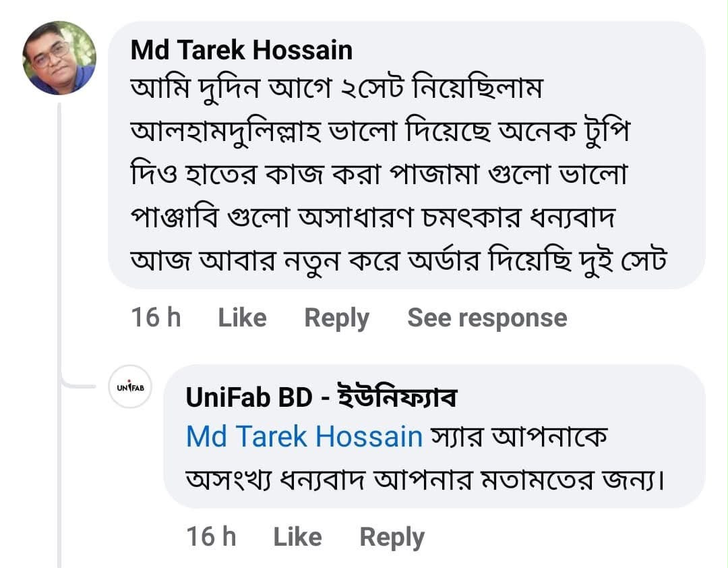Select UniFab BD's gray reply bubble

[x=435, y=436]
